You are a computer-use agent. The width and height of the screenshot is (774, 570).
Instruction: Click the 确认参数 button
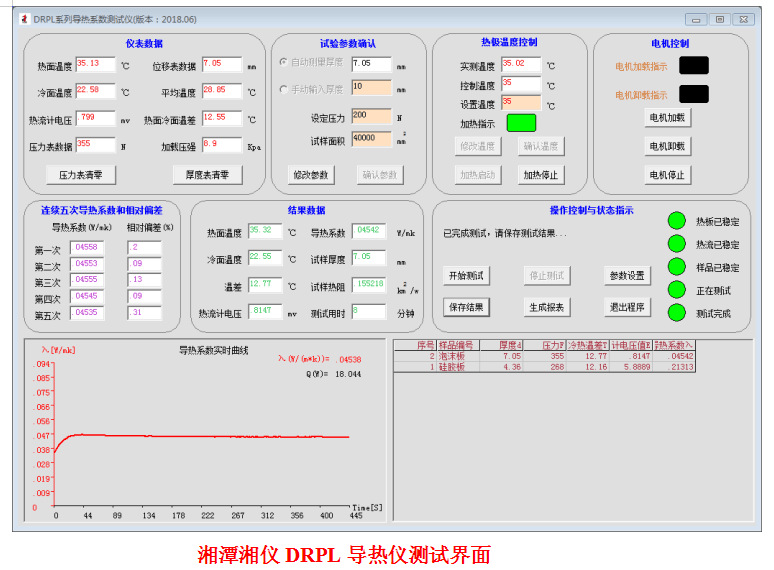[x=380, y=175]
